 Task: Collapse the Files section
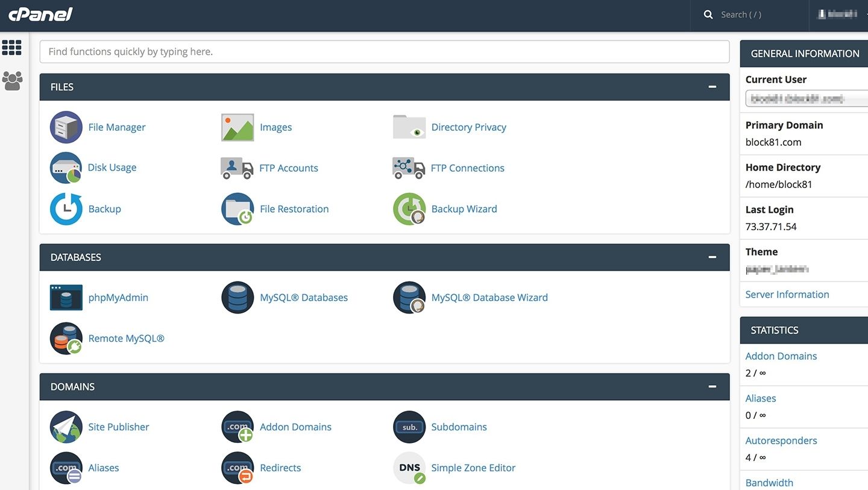[712, 87]
